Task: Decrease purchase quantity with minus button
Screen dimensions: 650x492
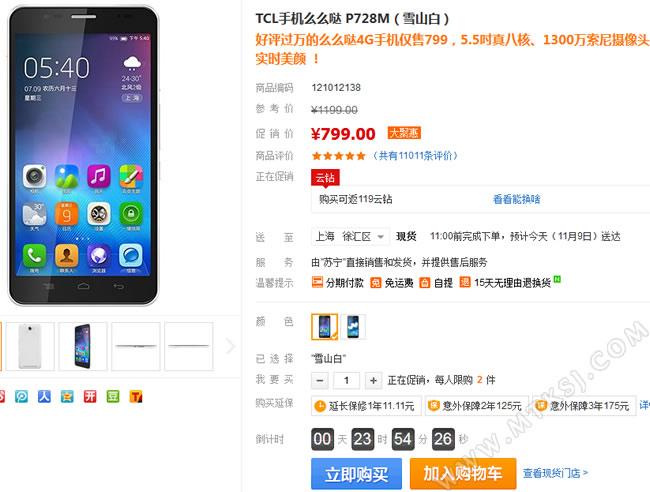Action: 320,381
